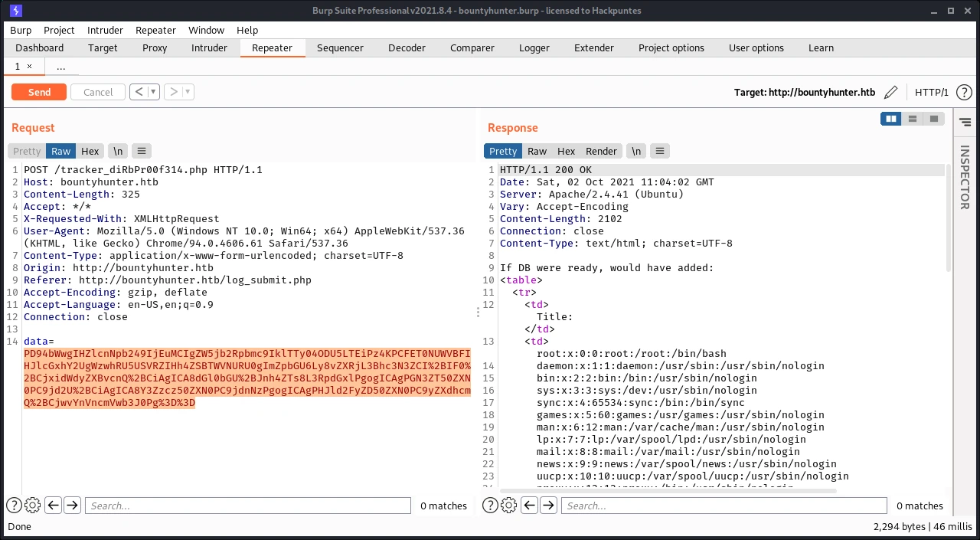Switch to the Target tab

point(103,47)
